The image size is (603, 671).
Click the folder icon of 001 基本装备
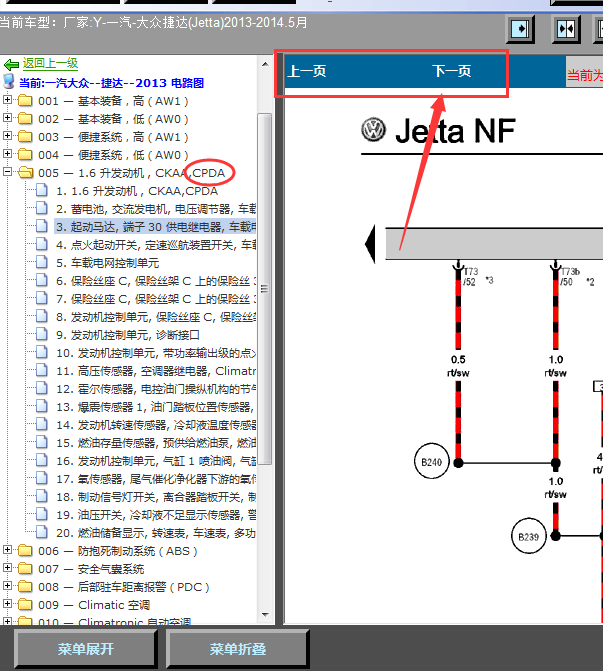tap(25, 101)
